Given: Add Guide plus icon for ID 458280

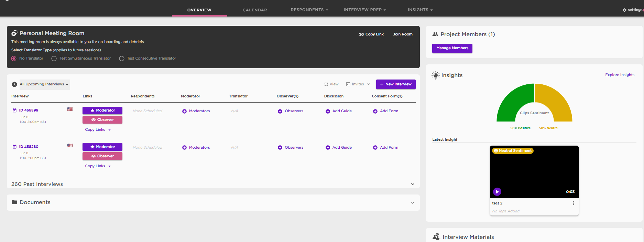Looking at the screenshot, I should [x=328, y=148].
